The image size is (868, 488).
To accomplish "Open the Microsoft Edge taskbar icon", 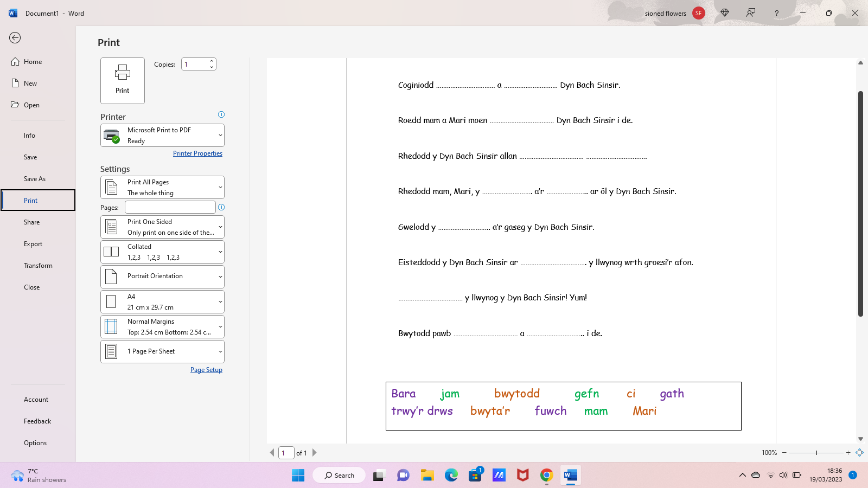I will coord(451,476).
